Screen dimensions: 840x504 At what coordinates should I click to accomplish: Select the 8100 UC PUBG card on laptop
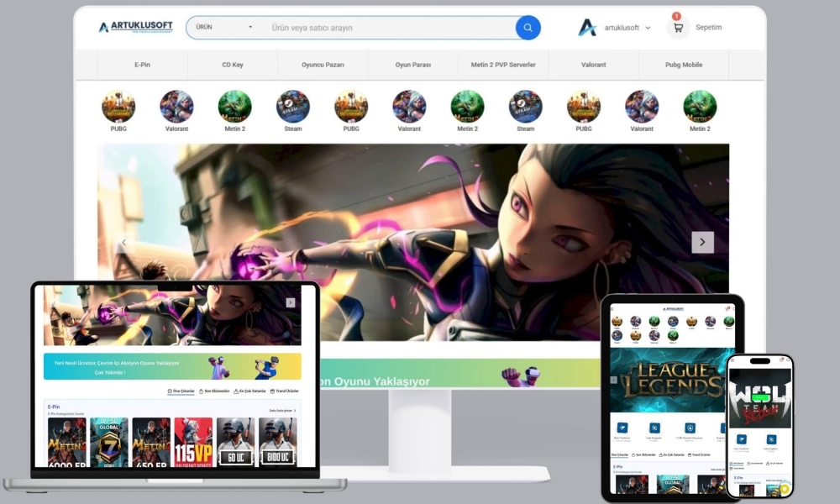278,443
